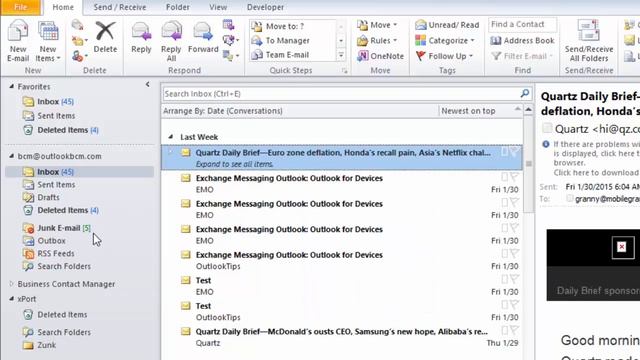Screen dimensions: 640x360
Task: Flag the Test message from OutlookTips
Action: 514,305
